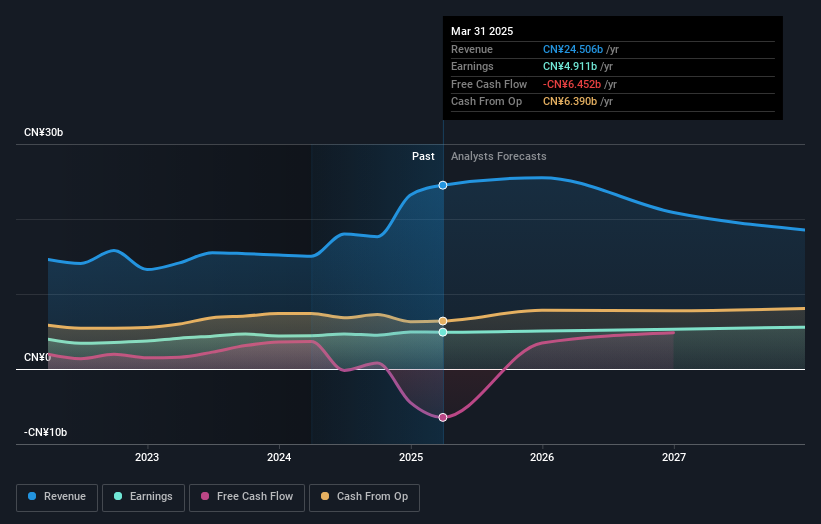Click the Earnings row label in tooltip
821x524 pixels.
472,66
